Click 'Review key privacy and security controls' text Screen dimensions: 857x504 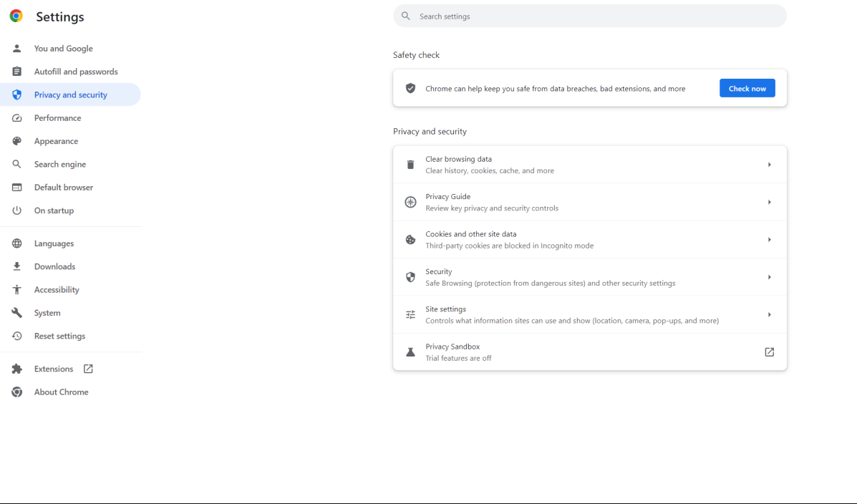(x=492, y=208)
